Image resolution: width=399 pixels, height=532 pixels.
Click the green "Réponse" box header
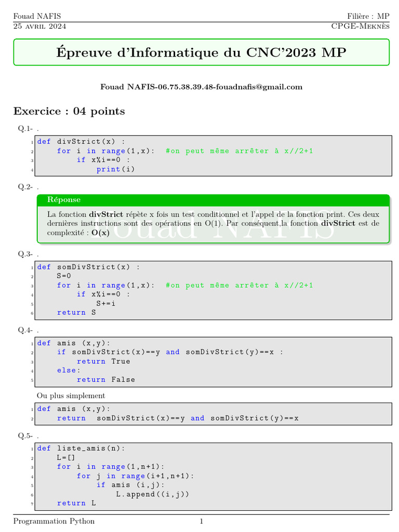pyautogui.click(x=64, y=199)
